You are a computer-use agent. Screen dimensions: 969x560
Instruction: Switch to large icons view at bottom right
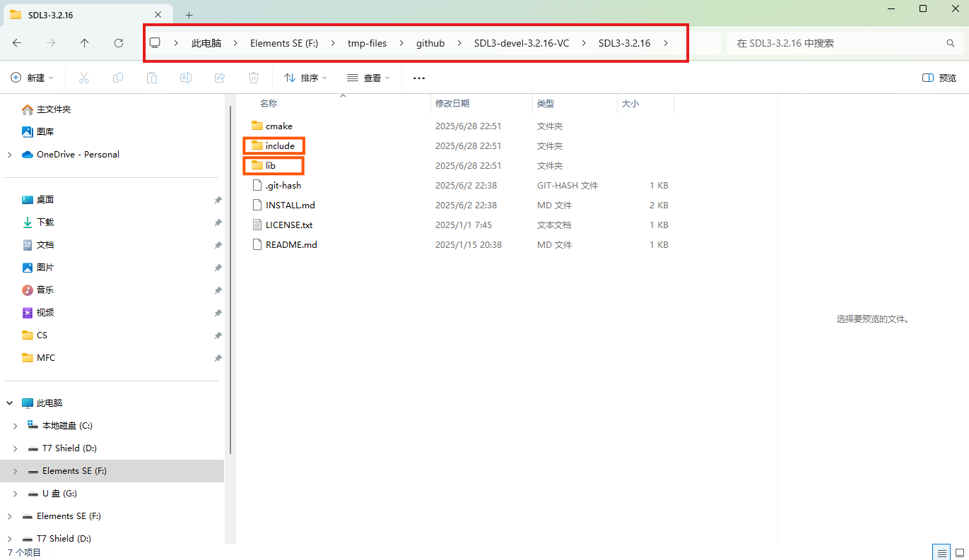[x=961, y=552]
